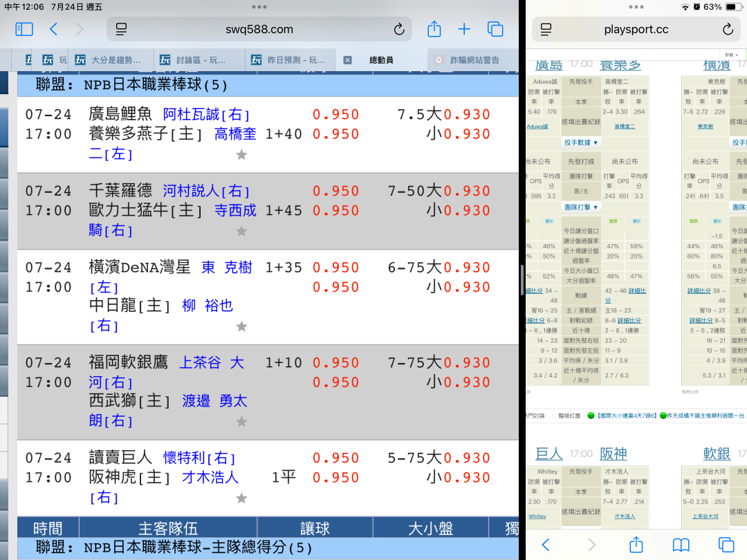The image size is (747, 560).
Task: Switch to the 討論區 tab
Action: [201, 60]
